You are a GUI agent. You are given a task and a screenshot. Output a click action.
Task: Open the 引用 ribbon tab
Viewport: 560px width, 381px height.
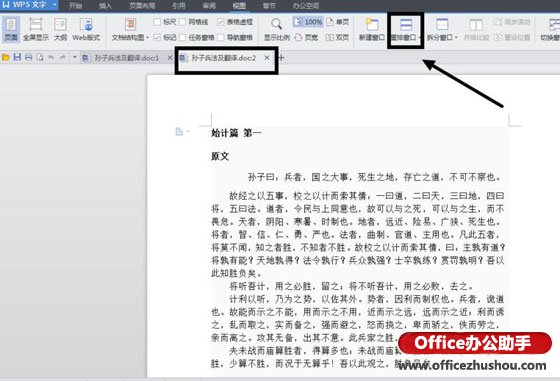click(179, 5)
